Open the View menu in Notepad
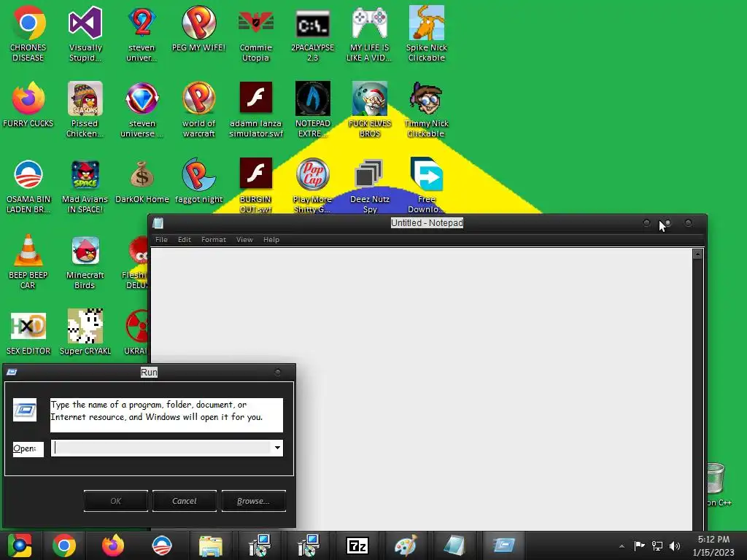The image size is (747, 560). (x=244, y=239)
